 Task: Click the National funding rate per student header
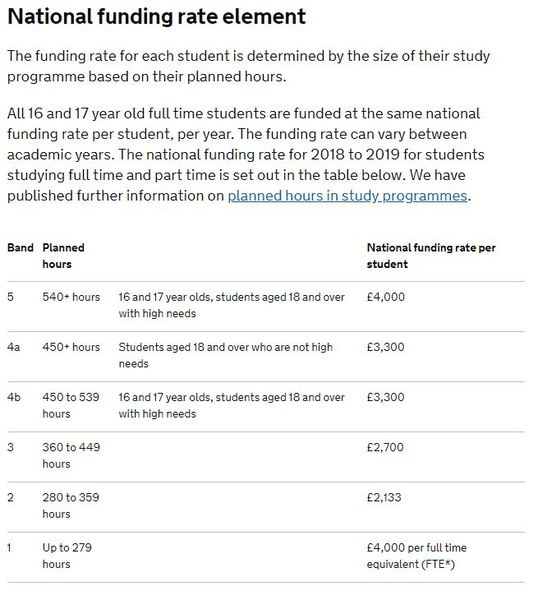(x=431, y=256)
